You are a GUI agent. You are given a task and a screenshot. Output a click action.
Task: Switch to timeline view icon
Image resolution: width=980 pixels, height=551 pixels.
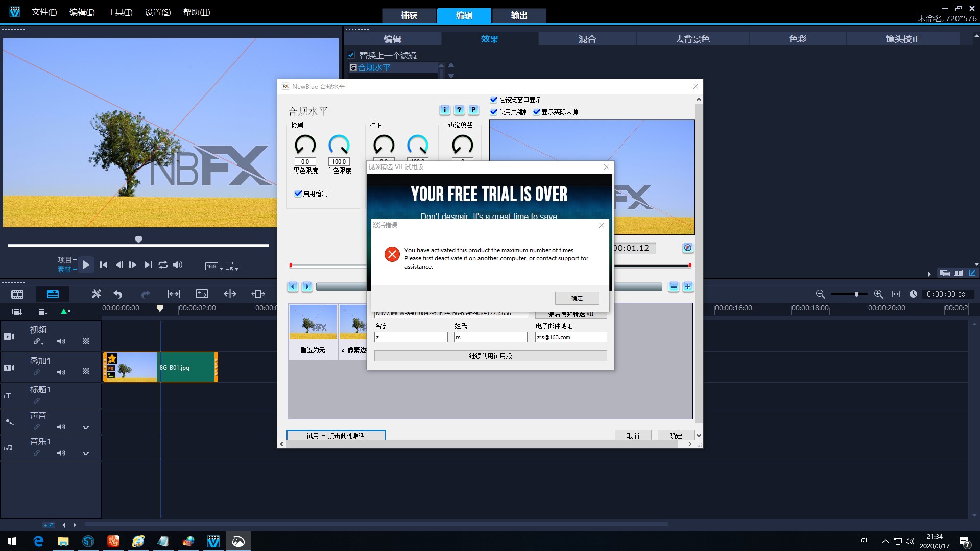pos(53,294)
